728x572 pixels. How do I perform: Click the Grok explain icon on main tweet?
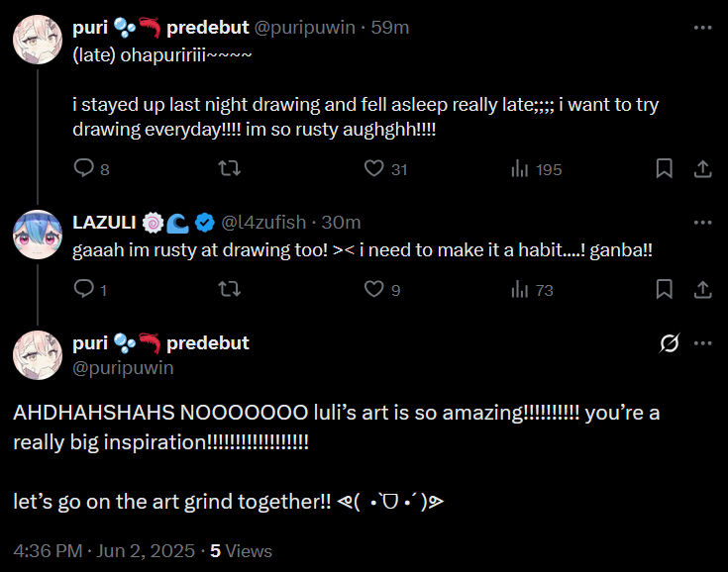[670, 343]
